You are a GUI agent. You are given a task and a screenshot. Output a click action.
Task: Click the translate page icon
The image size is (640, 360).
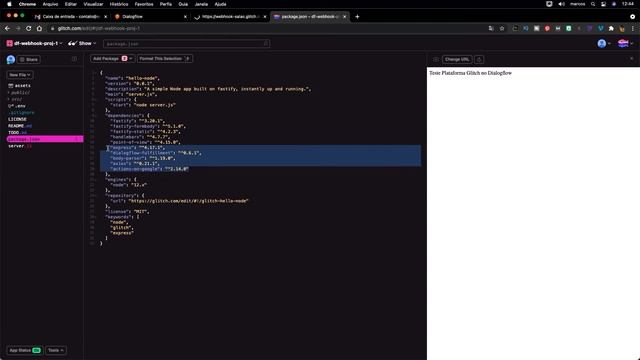tap(491, 29)
